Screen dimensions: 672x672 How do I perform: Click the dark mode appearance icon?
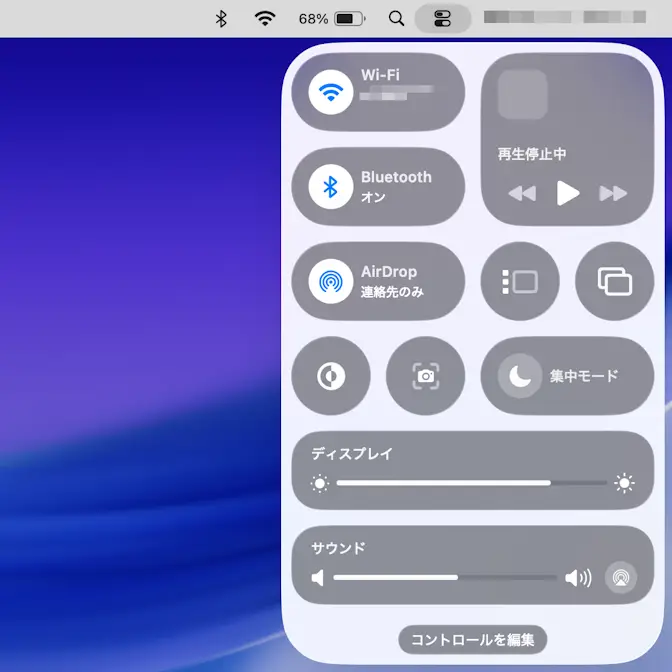(331, 376)
